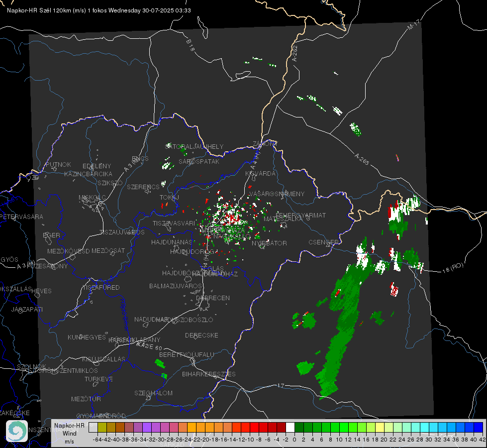
Task: Select the ÓZD town label
Action: click(x=33, y=178)
